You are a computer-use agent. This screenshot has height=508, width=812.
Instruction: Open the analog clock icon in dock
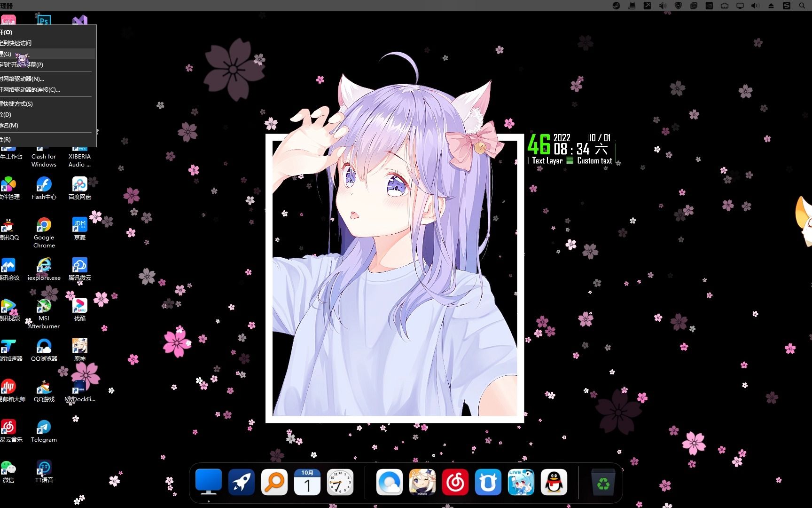[340, 482]
